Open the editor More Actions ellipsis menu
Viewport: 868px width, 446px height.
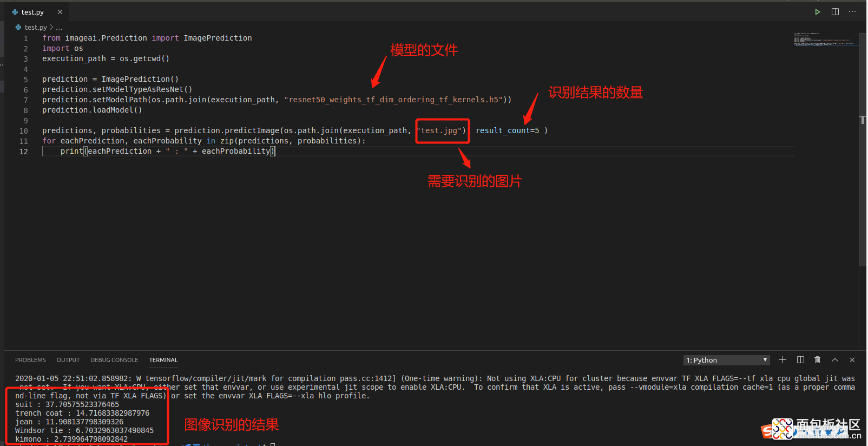852,11
